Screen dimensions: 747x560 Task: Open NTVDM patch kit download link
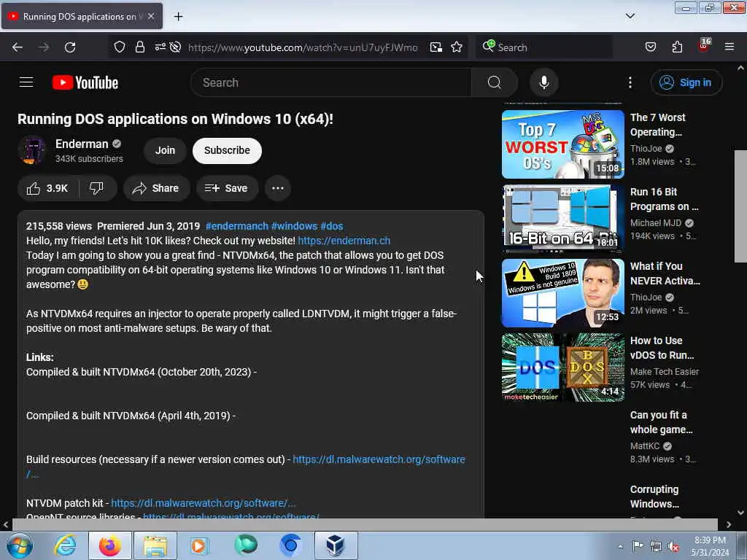(x=203, y=503)
